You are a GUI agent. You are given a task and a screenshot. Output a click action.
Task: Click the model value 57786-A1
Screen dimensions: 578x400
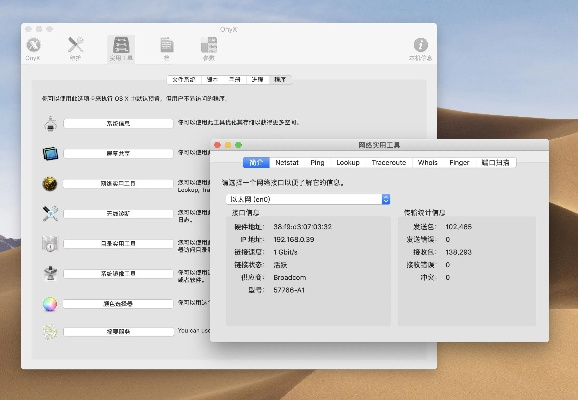tap(289, 290)
